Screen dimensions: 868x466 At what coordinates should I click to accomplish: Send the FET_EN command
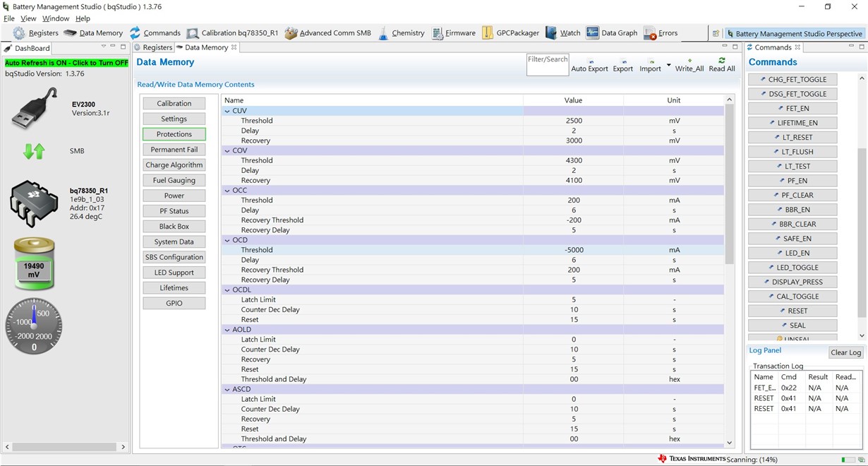(793, 108)
